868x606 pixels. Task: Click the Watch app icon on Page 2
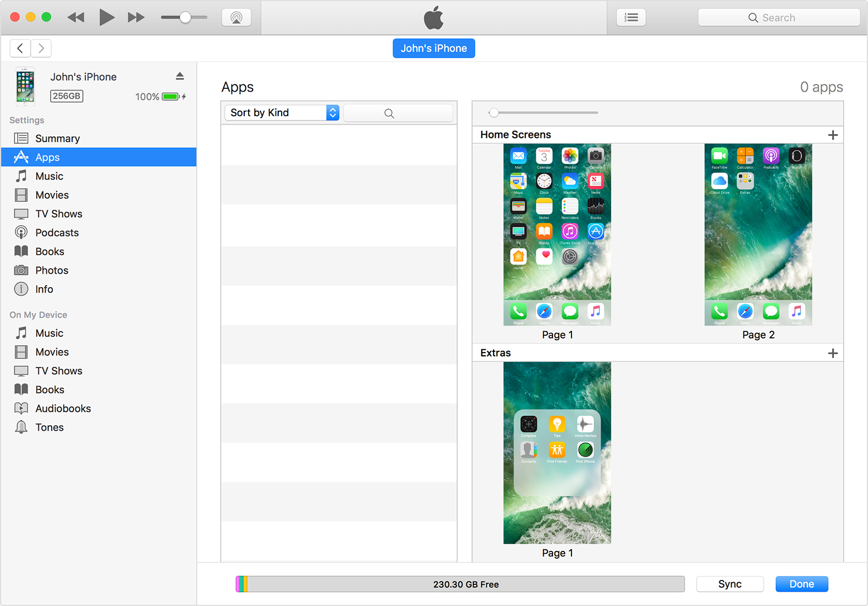click(797, 156)
